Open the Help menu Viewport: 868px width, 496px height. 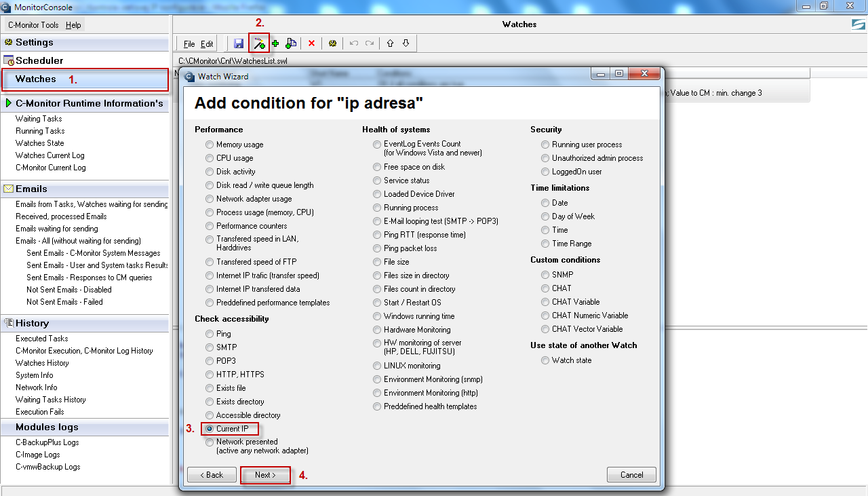point(73,25)
